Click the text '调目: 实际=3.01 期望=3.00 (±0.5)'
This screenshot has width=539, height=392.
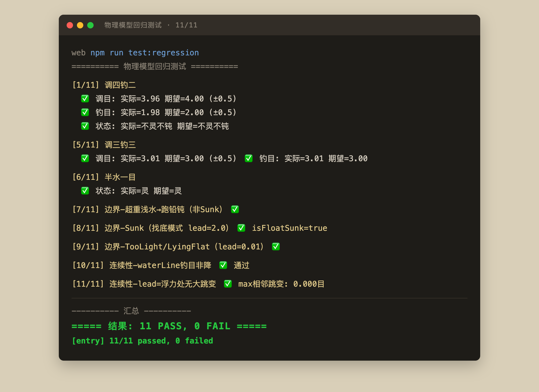click(166, 159)
